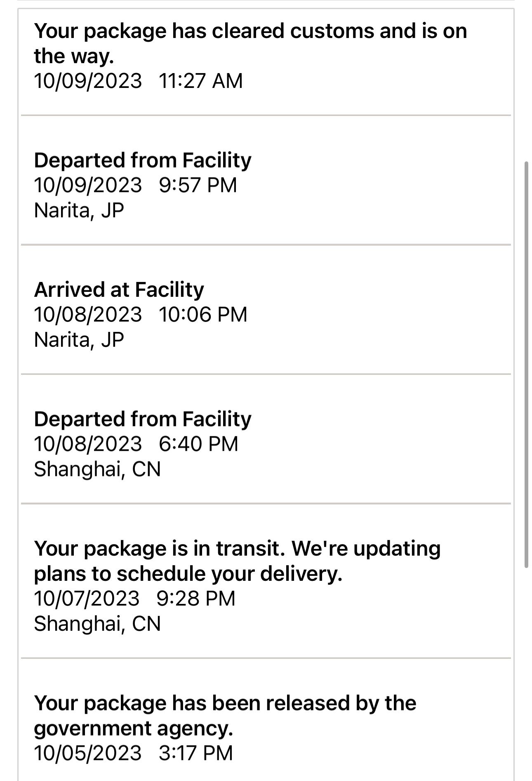Click the 11:27 AM timestamp
Screen dimensions: 532x781
(200, 80)
